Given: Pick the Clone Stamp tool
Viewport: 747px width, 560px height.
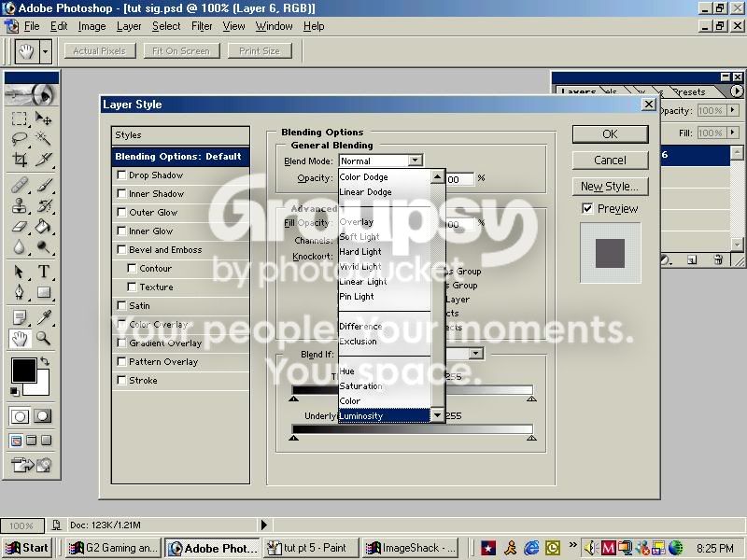Looking at the screenshot, I should (x=20, y=205).
